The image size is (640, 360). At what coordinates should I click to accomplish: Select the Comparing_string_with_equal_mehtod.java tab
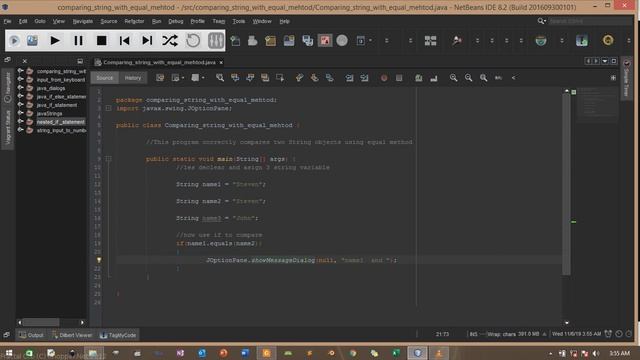click(159, 62)
